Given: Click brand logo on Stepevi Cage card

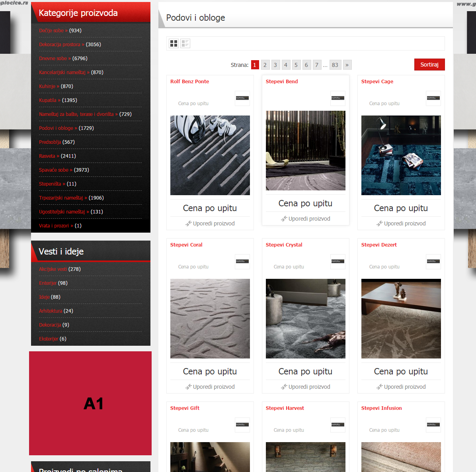Looking at the screenshot, I should [x=433, y=98].
